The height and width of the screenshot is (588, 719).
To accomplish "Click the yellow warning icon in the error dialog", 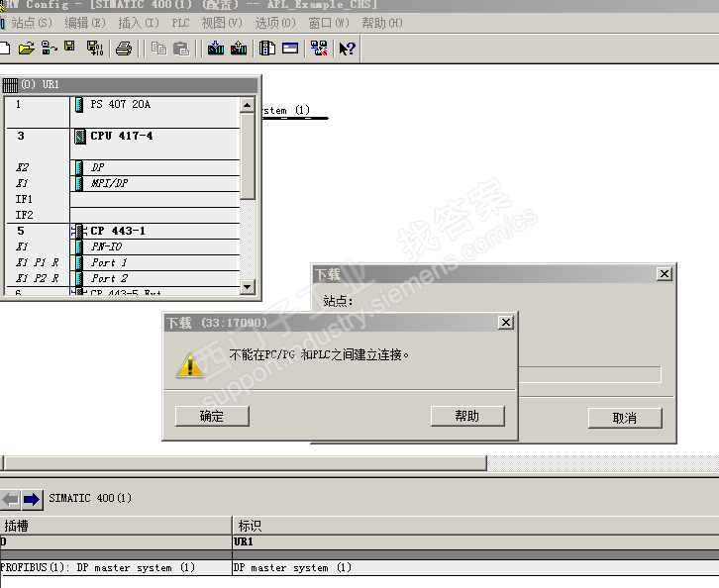I will (x=190, y=365).
